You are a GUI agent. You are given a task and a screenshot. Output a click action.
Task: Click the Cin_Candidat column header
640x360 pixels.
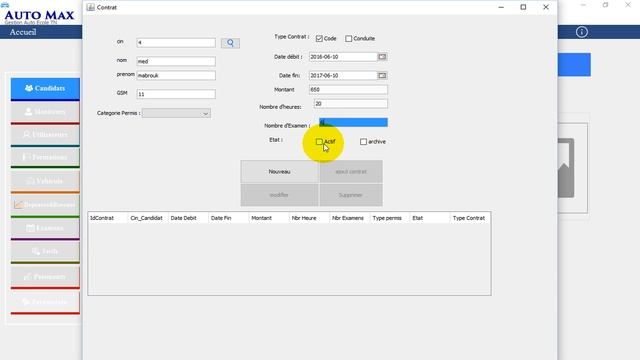148,218
